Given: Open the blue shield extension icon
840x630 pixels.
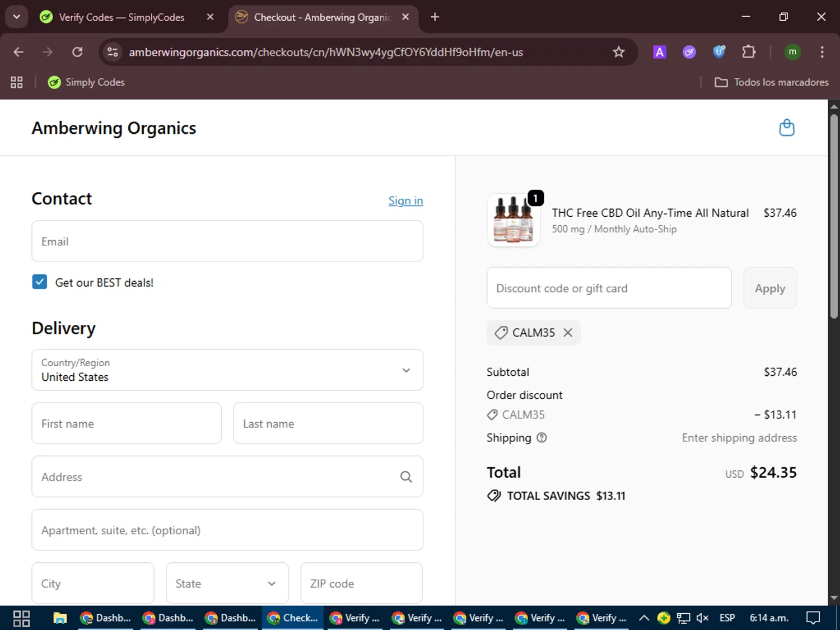Looking at the screenshot, I should (x=719, y=52).
